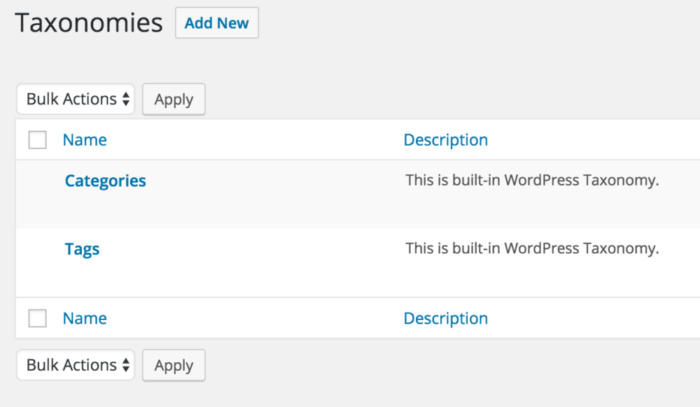
Task: Tick the select-all checkbox in the table header
Action: click(x=38, y=140)
